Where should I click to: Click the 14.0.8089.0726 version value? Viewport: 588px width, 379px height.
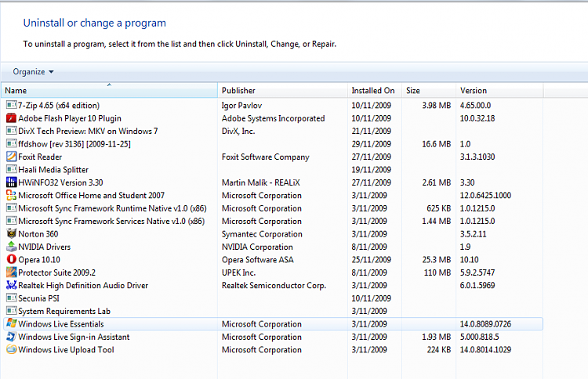(485, 324)
